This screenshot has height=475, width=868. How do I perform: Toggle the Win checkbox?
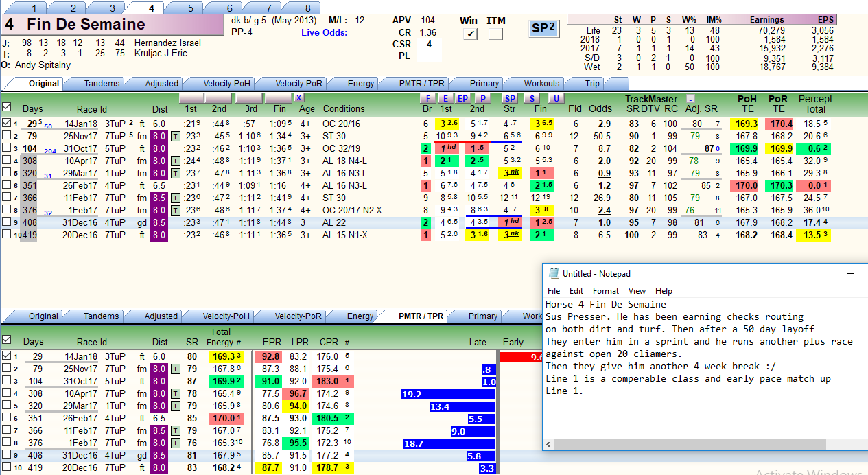coord(470,34)
